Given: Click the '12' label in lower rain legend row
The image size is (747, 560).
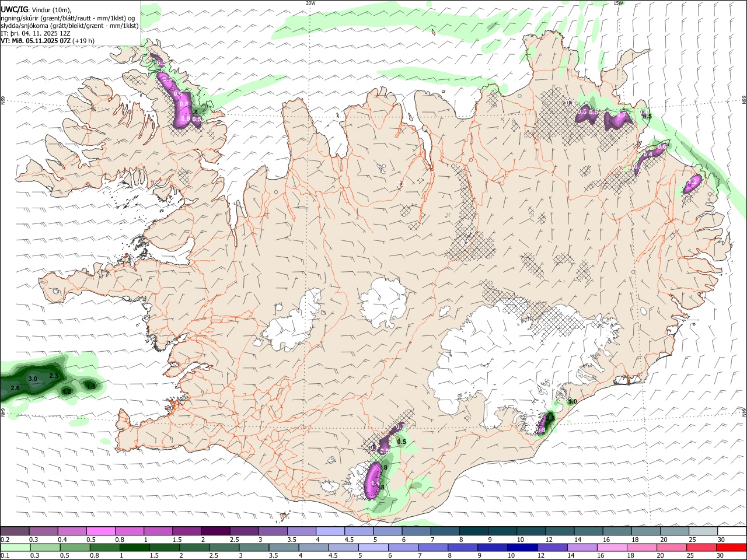Looking at the screenshot, I should click(541, 556).
